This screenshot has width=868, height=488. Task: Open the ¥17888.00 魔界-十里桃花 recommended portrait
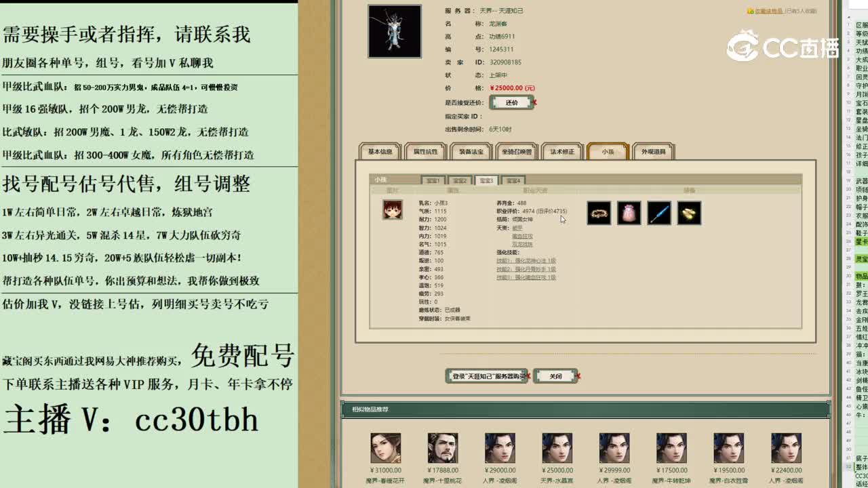pos(442,448)
